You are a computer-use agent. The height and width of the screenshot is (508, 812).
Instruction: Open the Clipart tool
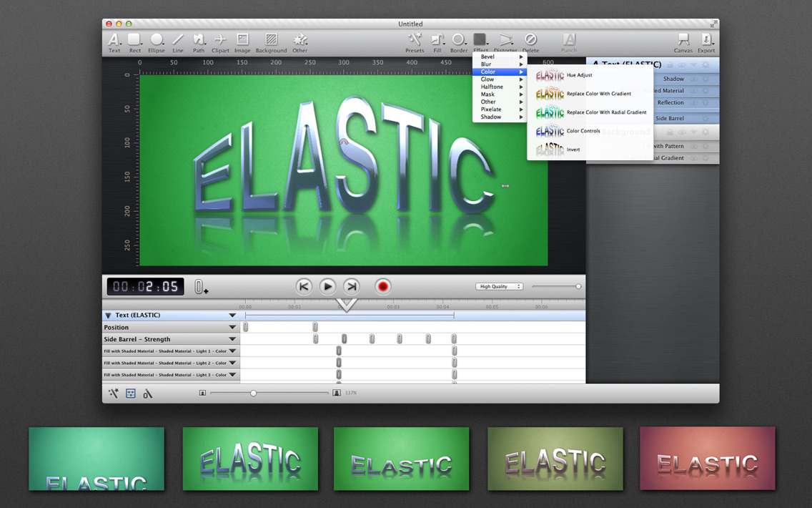pyautogui.click(x=220, y=42)
